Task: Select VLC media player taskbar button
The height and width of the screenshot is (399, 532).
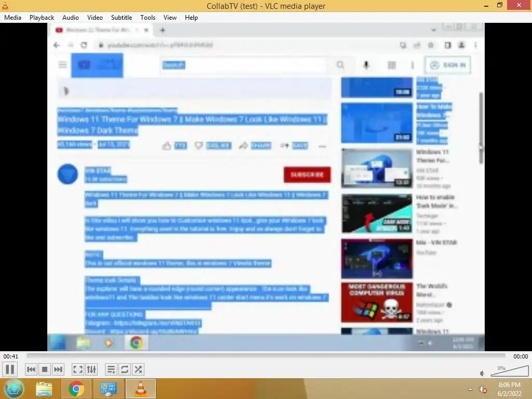Action: coord(141,389)
